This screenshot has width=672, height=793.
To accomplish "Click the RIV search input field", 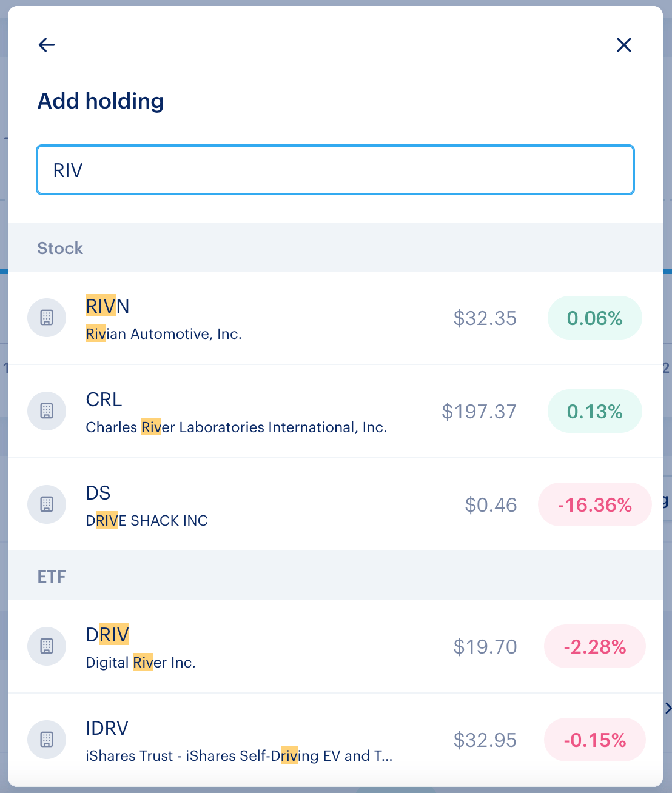I will 335,170.
